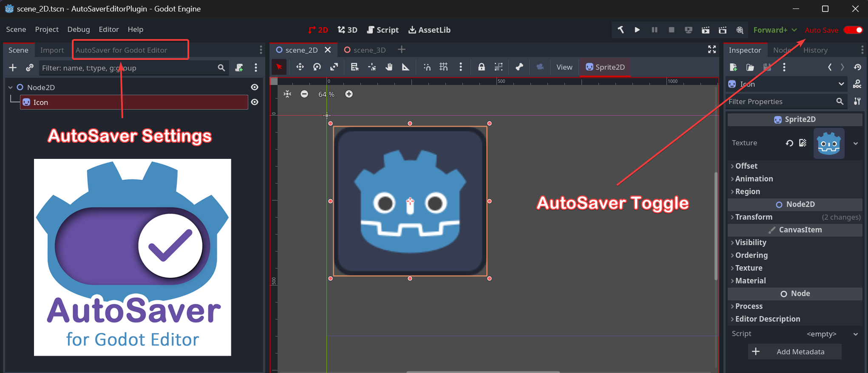Center the canvas view
The image size is (868, 373).
[x=288, y=94]
